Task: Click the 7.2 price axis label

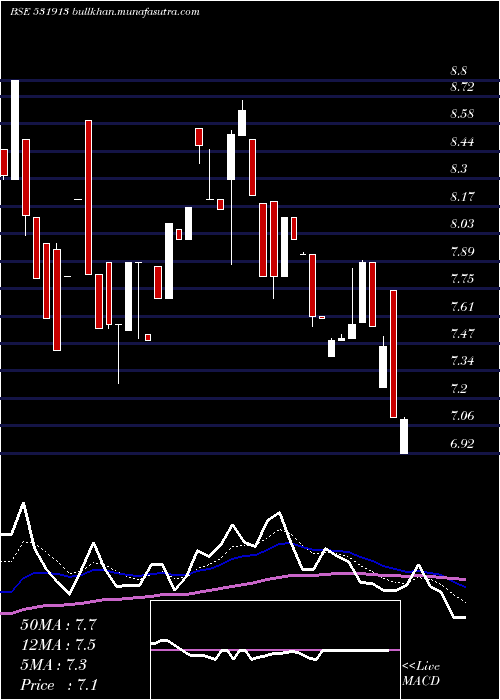Action: pyautogui.click(x=458, y=388)
